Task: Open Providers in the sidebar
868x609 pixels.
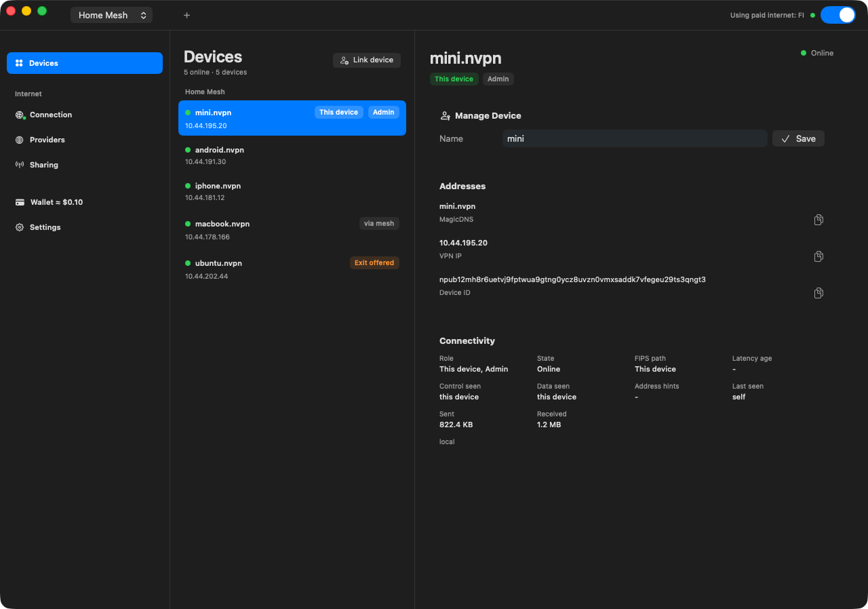Action: 85,140
